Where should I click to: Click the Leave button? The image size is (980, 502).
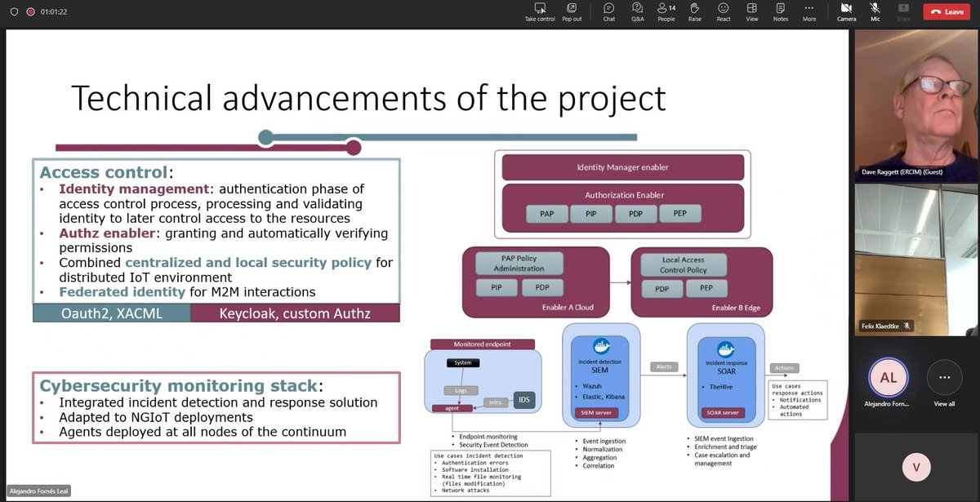pos(947,11)
